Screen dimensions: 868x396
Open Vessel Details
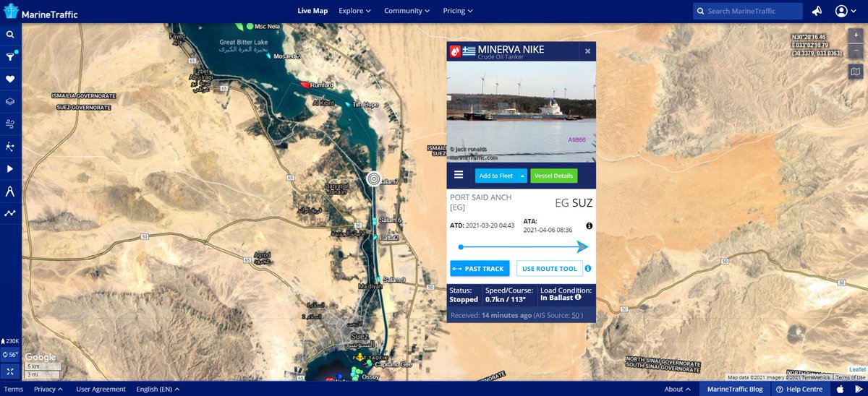click(x=554, y=176)
